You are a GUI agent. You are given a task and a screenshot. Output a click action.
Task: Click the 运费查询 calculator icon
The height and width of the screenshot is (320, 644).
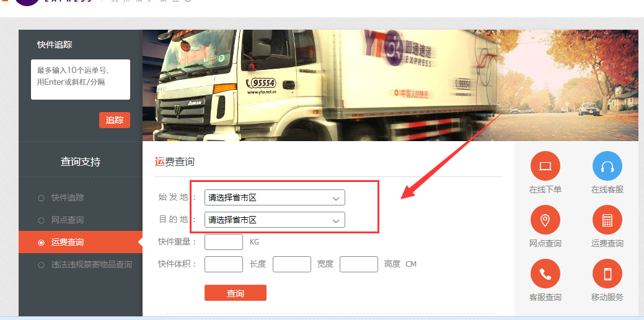607,220
